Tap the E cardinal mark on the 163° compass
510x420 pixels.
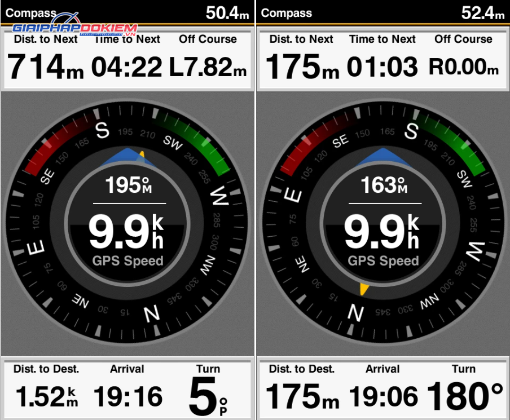click(x=293, y=196)
